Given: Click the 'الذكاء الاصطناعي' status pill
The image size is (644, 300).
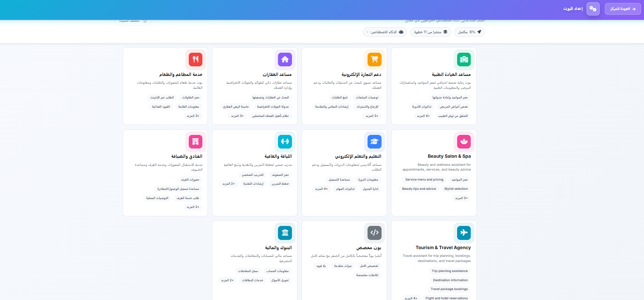Looking at the screenshot, I should tap(385, 32).
